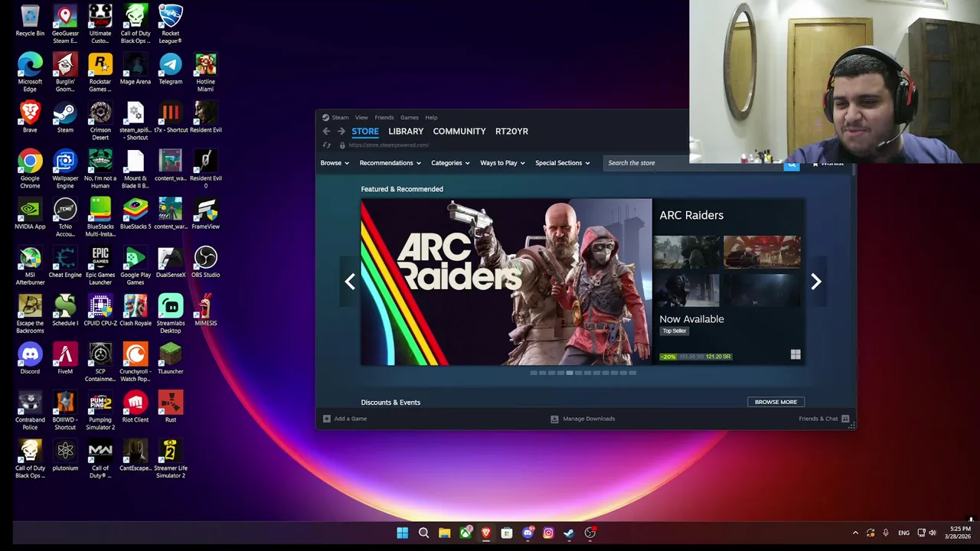View ARC Raiders top-left screenshot thumbnail

pyautogui.click(x=687, y=251)
